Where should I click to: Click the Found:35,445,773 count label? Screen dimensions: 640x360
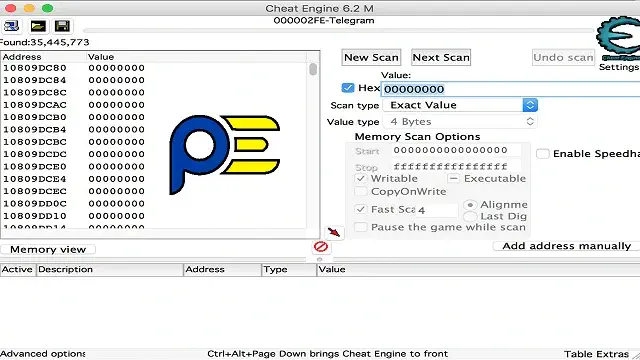pos(44,42)
